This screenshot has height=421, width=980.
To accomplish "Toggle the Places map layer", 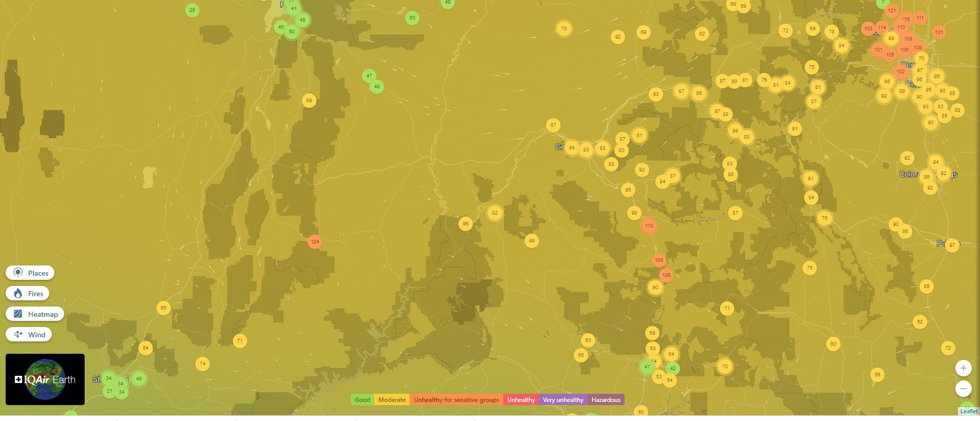I will pos(30,273).
